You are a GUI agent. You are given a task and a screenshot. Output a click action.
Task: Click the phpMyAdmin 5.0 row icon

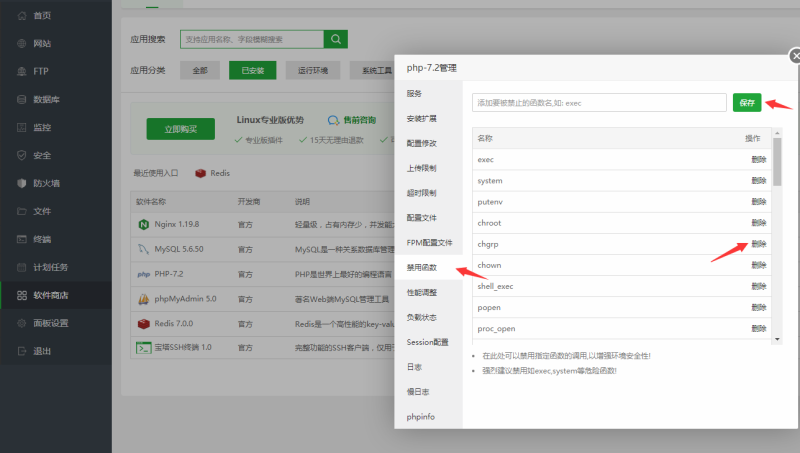pyautogui.click(x=144, y=299)
